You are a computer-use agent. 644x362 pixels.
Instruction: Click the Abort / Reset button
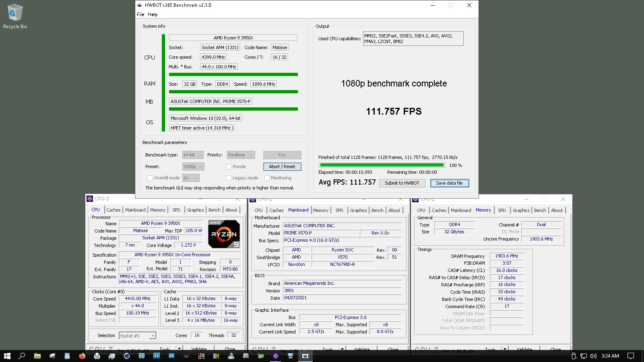point(282,167)
